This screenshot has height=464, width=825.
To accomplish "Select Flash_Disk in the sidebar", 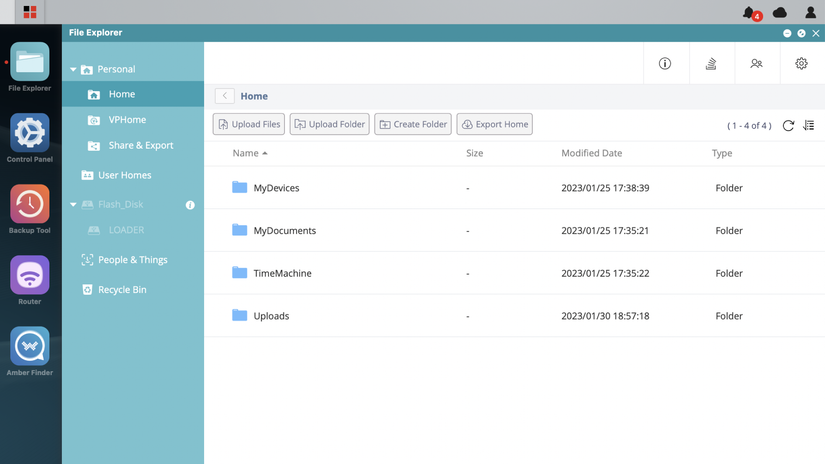I will click(120, 204).
